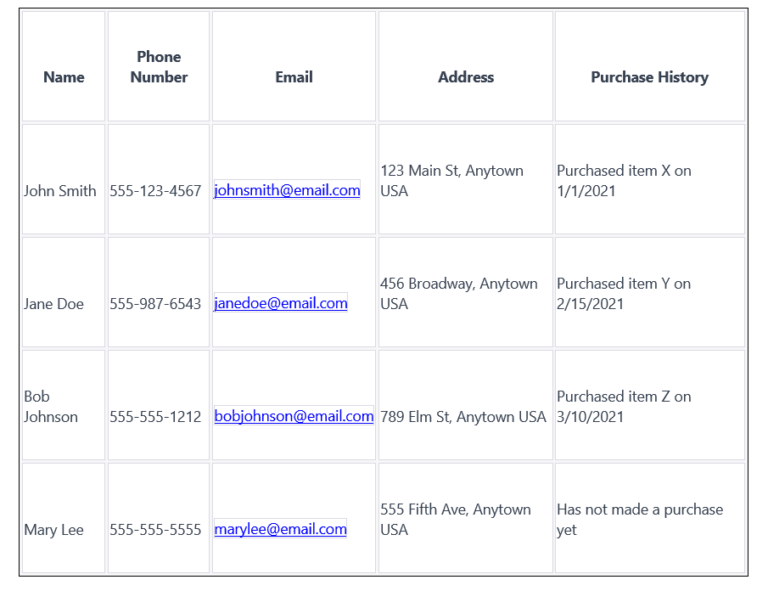Select the Purchased item X history cell
The height and width of the screenshot is (591, 768).
624,181
